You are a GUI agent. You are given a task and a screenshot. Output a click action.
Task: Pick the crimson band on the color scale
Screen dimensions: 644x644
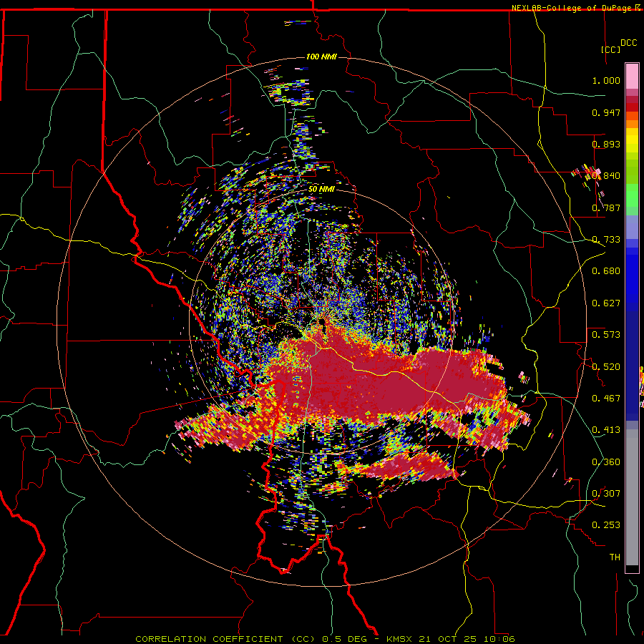tap(632, 99)
